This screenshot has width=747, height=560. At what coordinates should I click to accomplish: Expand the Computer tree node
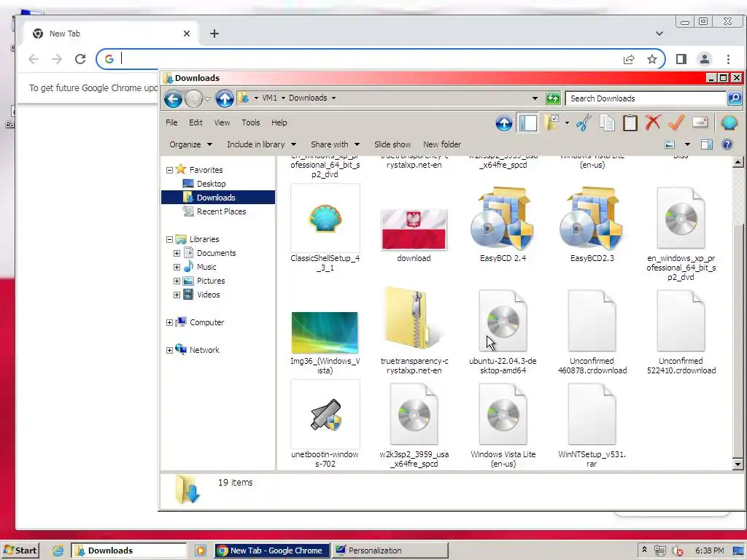(169, 322)
